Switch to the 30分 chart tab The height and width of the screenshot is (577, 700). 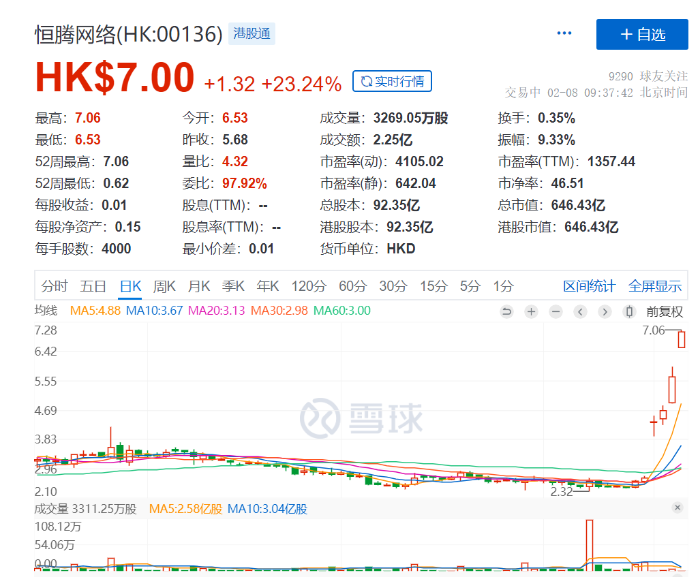pos(393,286)
